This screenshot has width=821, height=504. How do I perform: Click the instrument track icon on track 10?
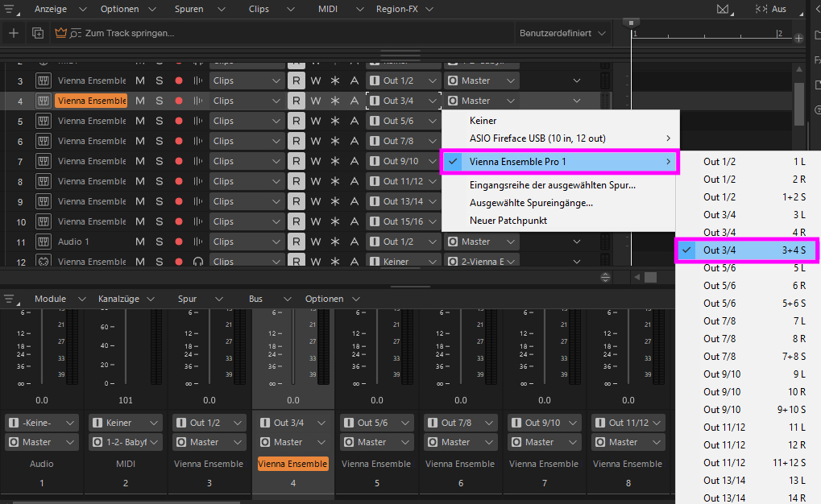[x=43, y=222]
